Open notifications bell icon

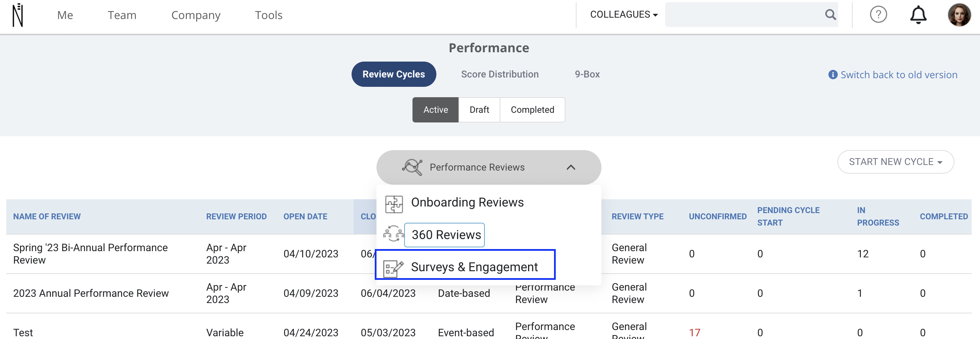(x=918, y=15)
